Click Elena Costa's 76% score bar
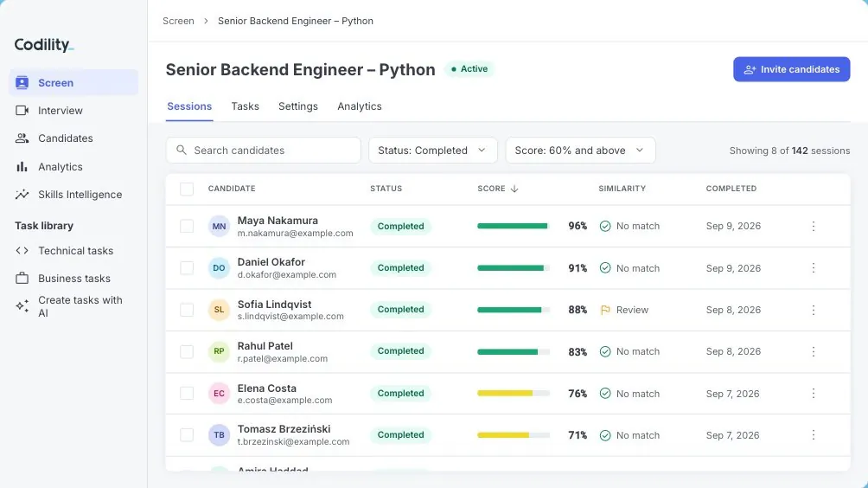Viewport: 868px width, 488px height. tap(514, 394)
